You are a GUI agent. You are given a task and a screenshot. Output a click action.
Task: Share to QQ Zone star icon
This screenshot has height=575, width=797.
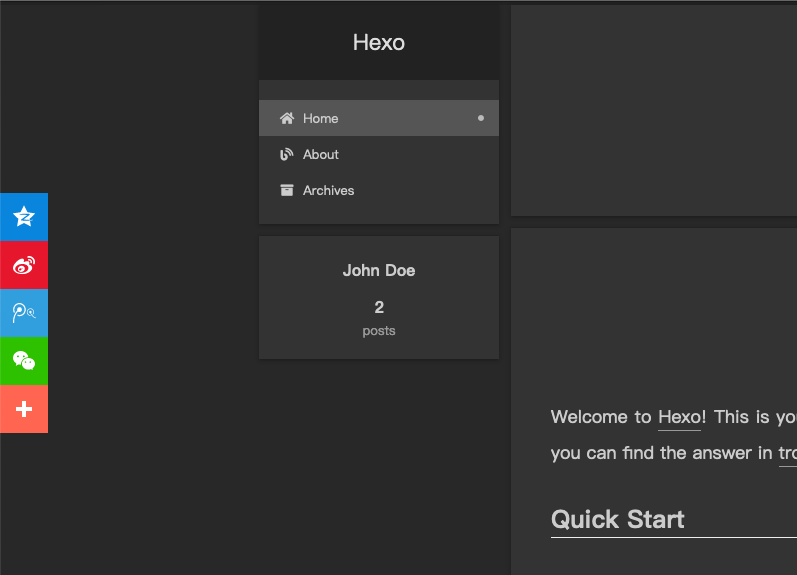24,217
